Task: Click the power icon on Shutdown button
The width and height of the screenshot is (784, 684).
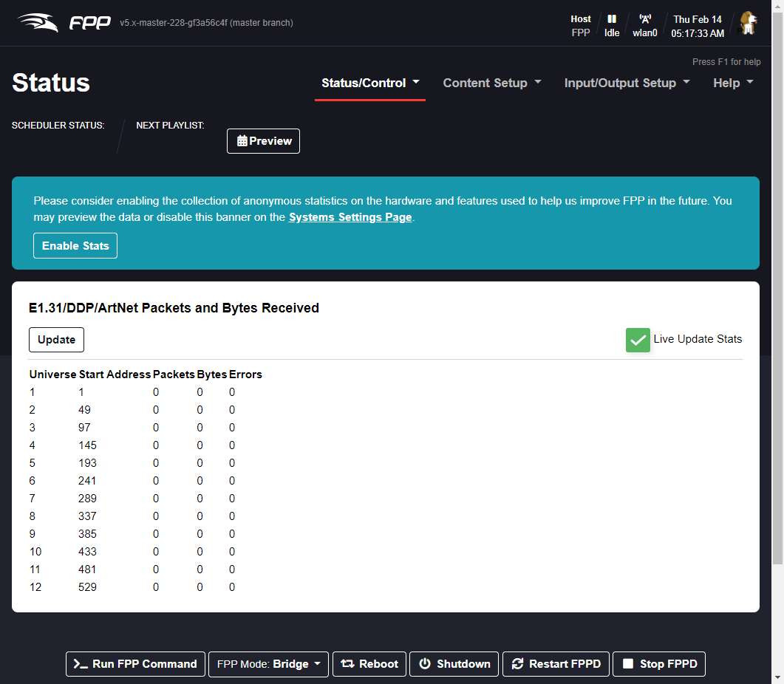Action: (x=425, y=664)
